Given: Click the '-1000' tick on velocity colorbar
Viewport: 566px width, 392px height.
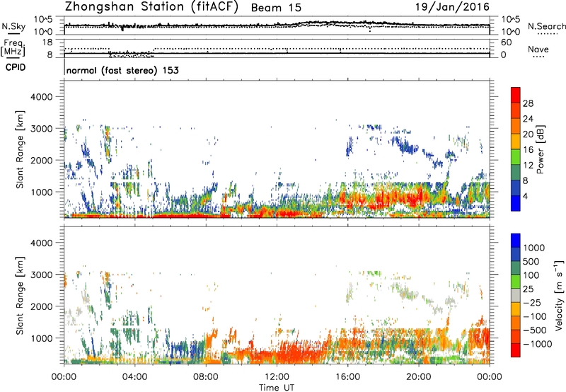Looking at the screenshot, I should coord(538,344).
